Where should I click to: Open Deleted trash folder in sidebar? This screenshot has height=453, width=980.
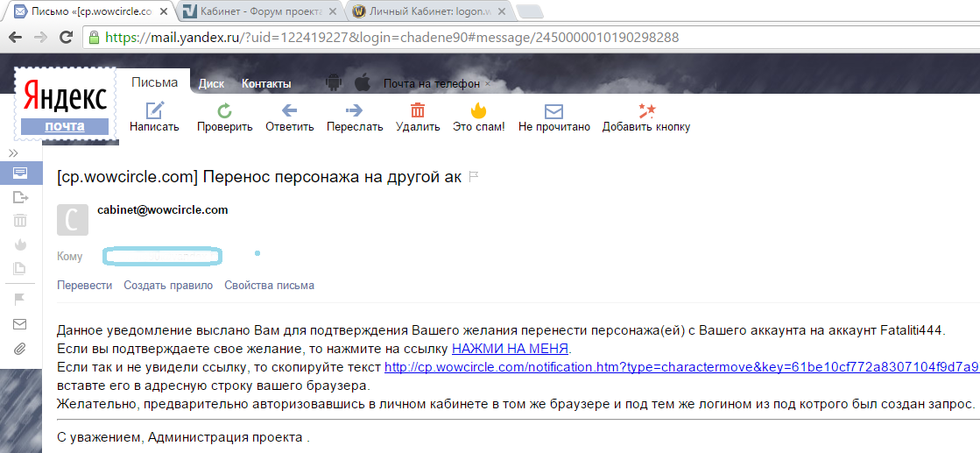tap(20, 220)
